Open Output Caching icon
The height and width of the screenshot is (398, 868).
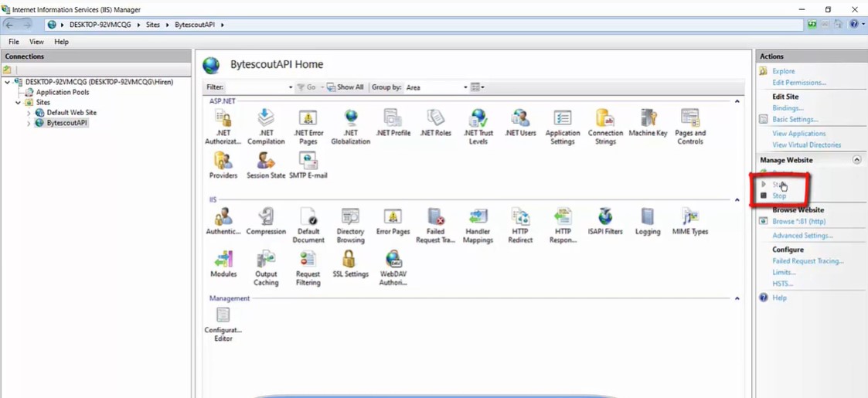tap(266, 268)
